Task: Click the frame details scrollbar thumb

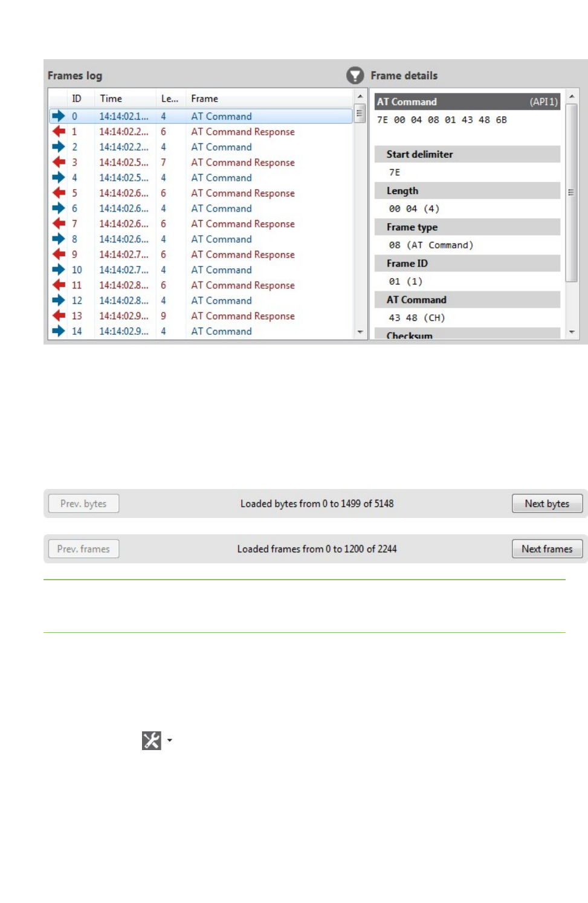Action: click(571, 192)
